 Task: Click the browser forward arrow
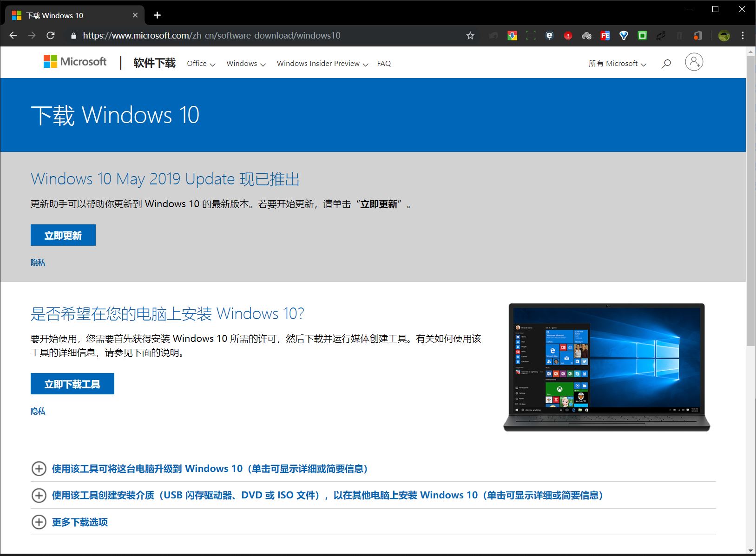[32, 35]
